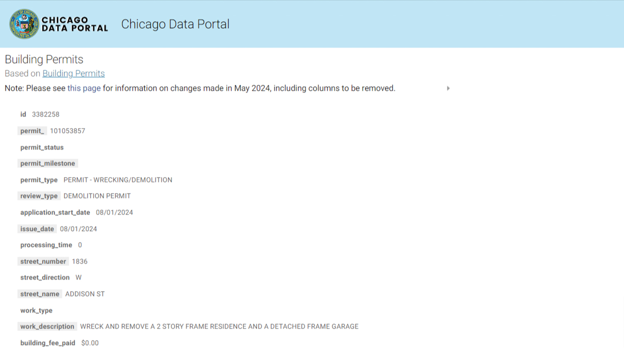Click the permit_status field label
The height and width of the screenshot is (364, 624).
(x=42, y=147)
